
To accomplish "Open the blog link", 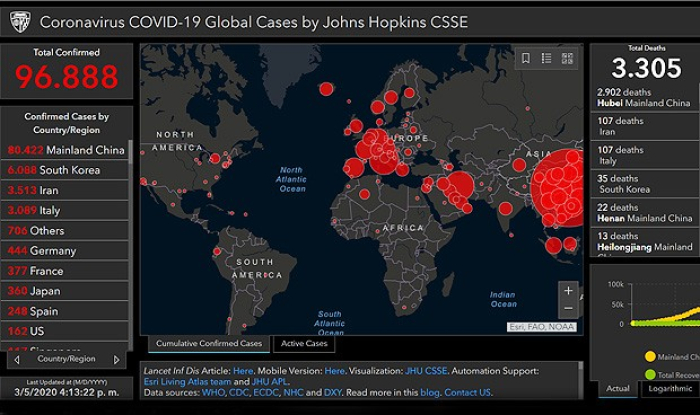I will pyautogui.click(x=429, y=393).
